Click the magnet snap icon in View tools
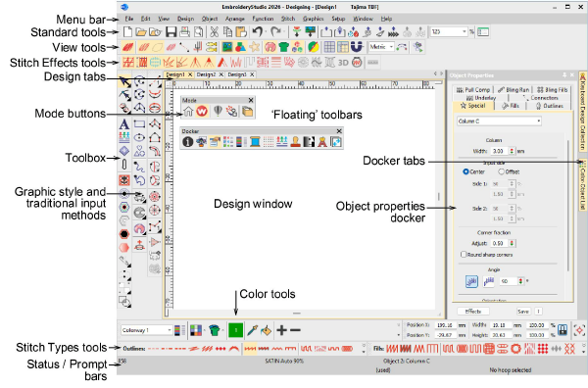The width and height of the screenshot is (588, 388). (357, 47)
